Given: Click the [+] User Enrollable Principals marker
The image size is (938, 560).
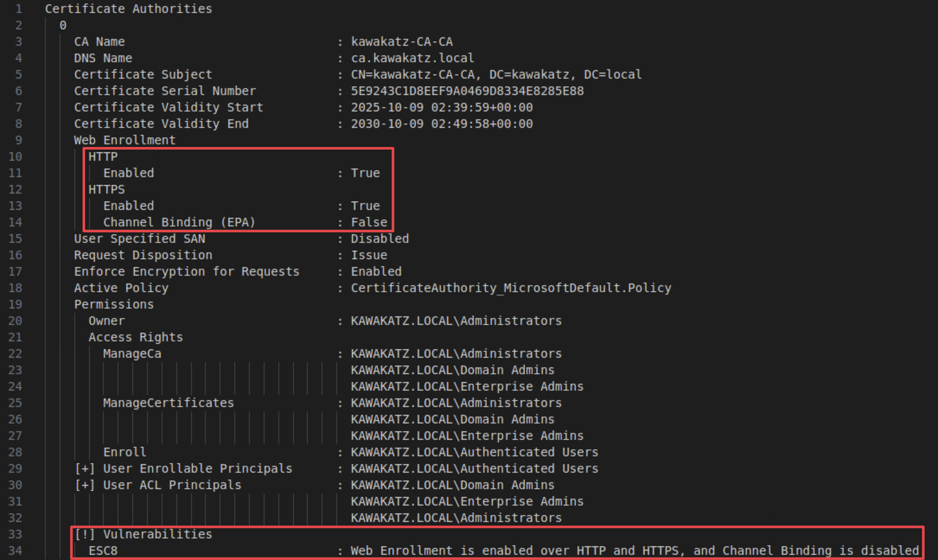Looking at the screenshot, I should (x=85, y=468).
